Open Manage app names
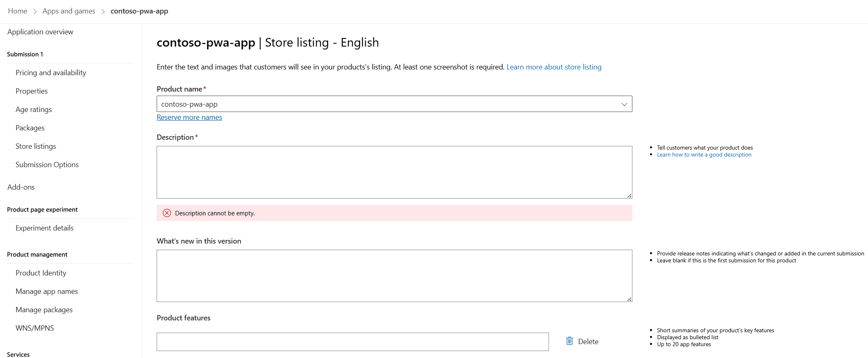This screenshot has height=358, width=868. 47,291
